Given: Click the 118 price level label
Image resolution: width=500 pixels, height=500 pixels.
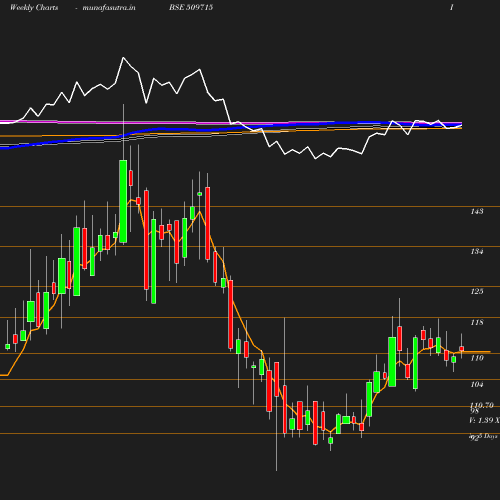Looking at the screenshot, I should (477, 322).
